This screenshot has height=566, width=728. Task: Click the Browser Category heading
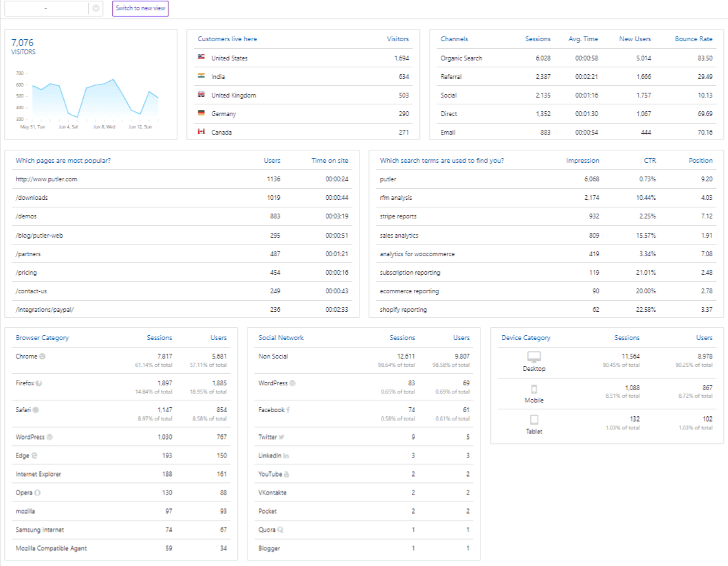[x=42, y=338]
